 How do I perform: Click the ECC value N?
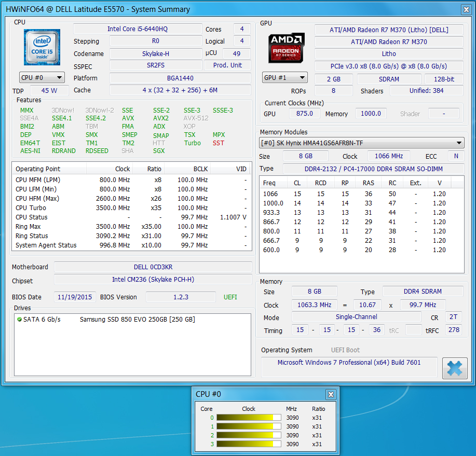tap(456, 156)
